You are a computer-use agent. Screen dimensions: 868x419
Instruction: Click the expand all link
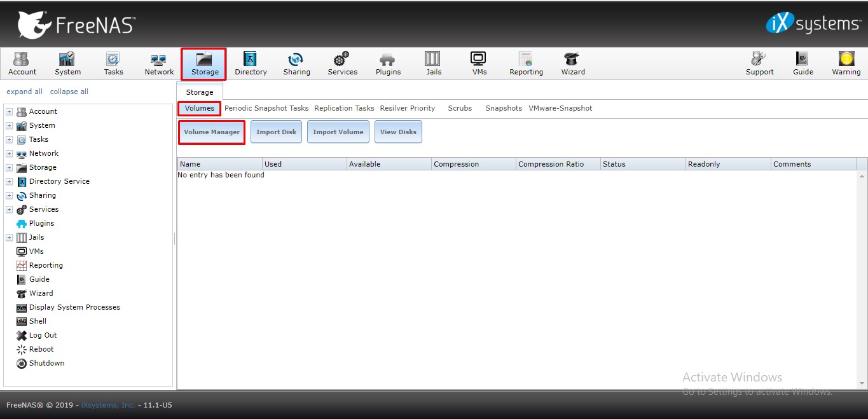[25, 92]
